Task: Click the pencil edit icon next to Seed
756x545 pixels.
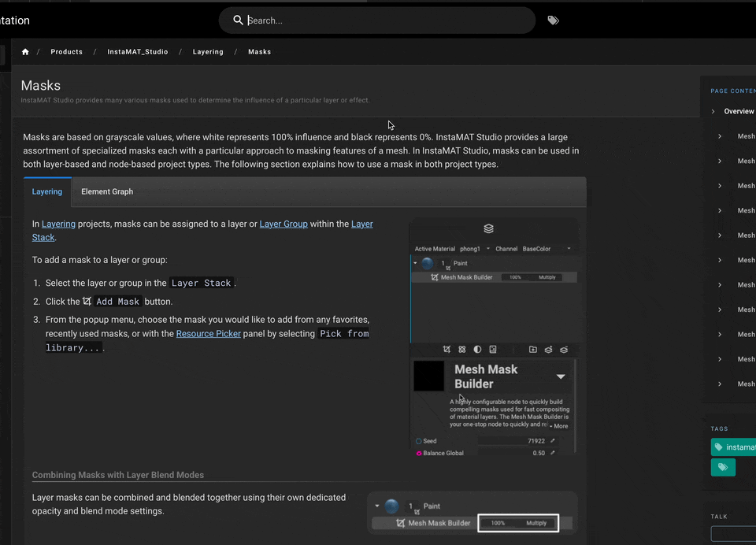Action: point(552,441)
